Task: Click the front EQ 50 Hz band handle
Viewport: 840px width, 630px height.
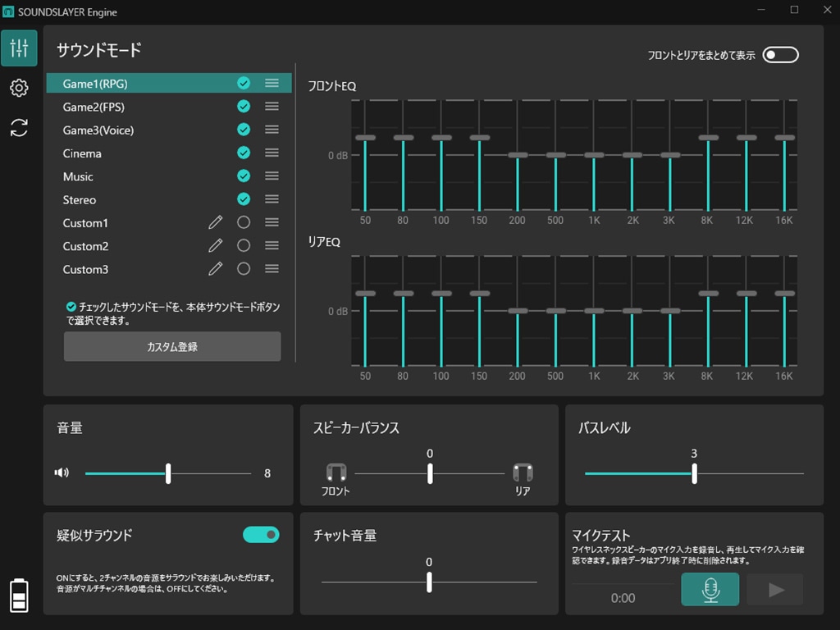Action: tap(365, 138)
